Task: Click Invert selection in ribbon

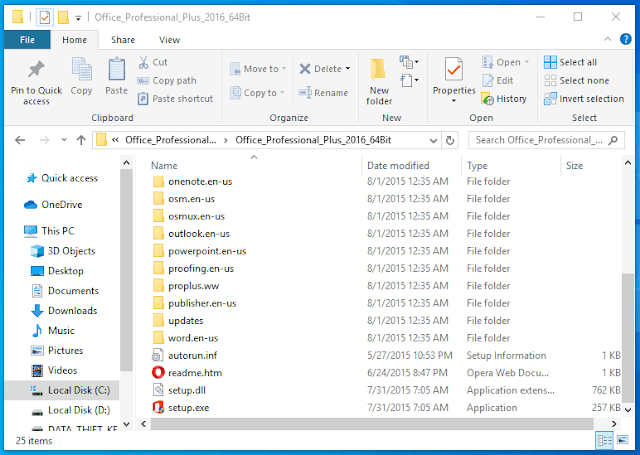Action: [x=584, y=98]
